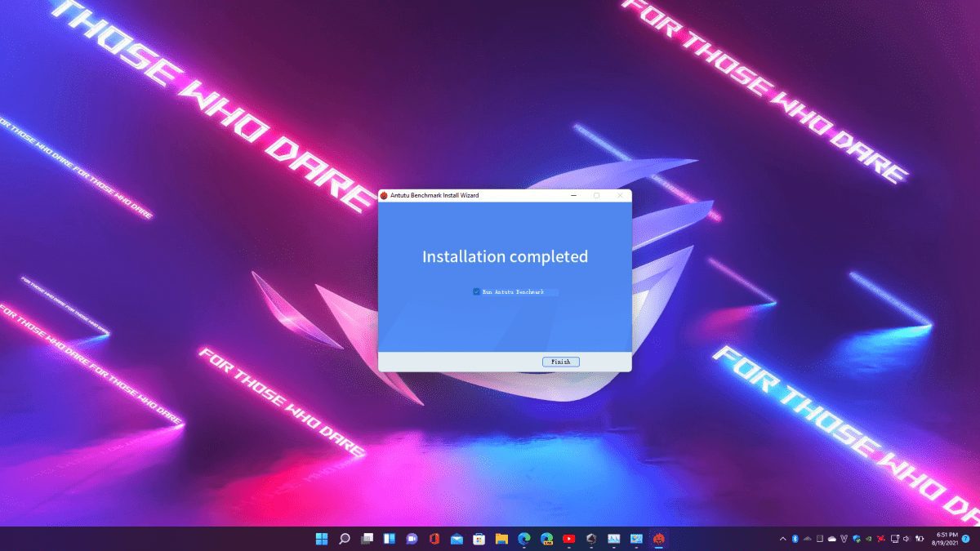Screen dimensions: 980x551
Task: Open the Widgets panel
Action: pyautogui.click(x=390, y=539)
